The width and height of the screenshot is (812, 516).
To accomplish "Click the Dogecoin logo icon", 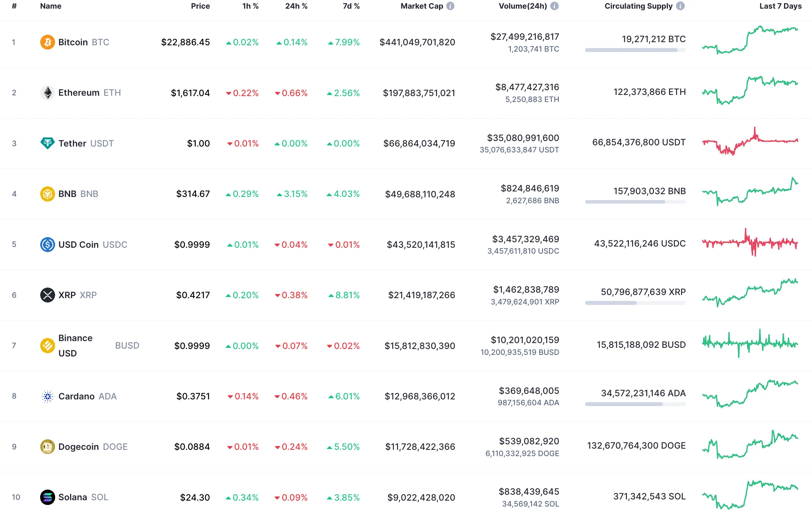I will click(47, 447).
